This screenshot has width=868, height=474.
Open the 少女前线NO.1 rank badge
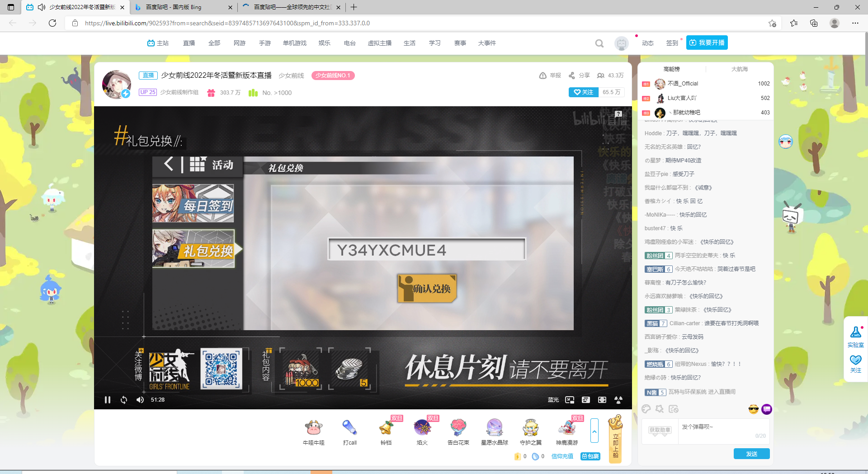(x=333, y=76)
